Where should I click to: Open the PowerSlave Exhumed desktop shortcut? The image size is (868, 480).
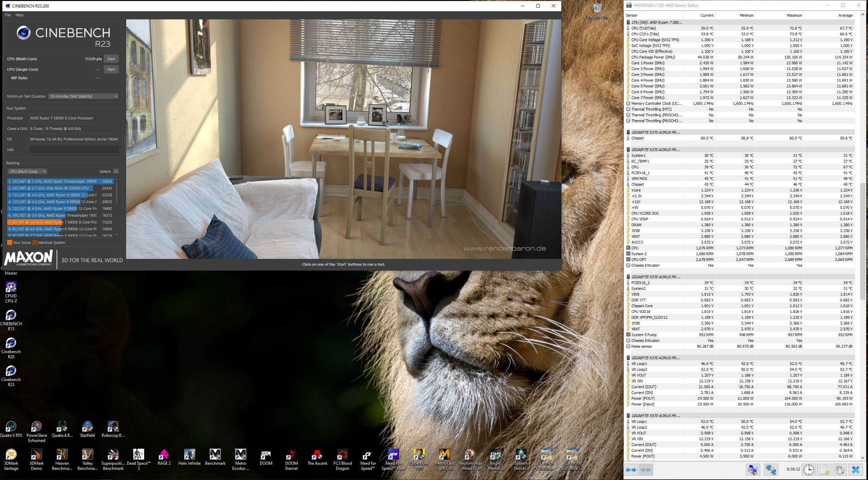[36, 432]
